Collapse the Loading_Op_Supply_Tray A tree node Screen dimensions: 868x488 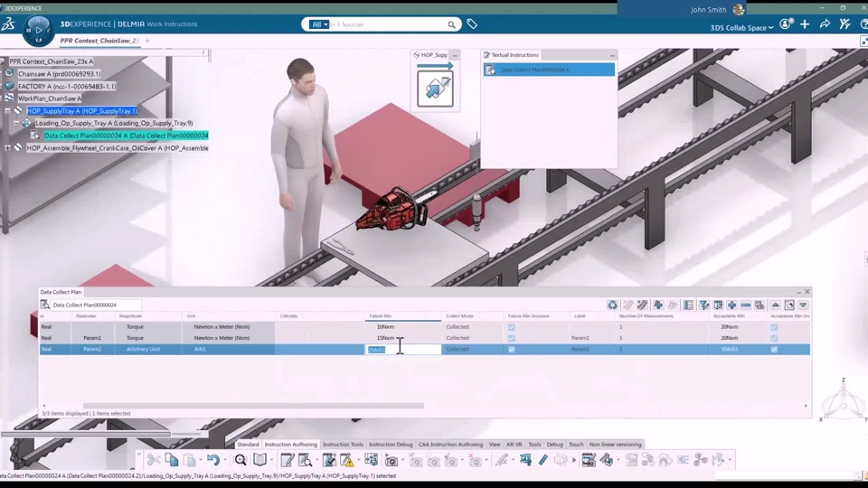point(16,123)
